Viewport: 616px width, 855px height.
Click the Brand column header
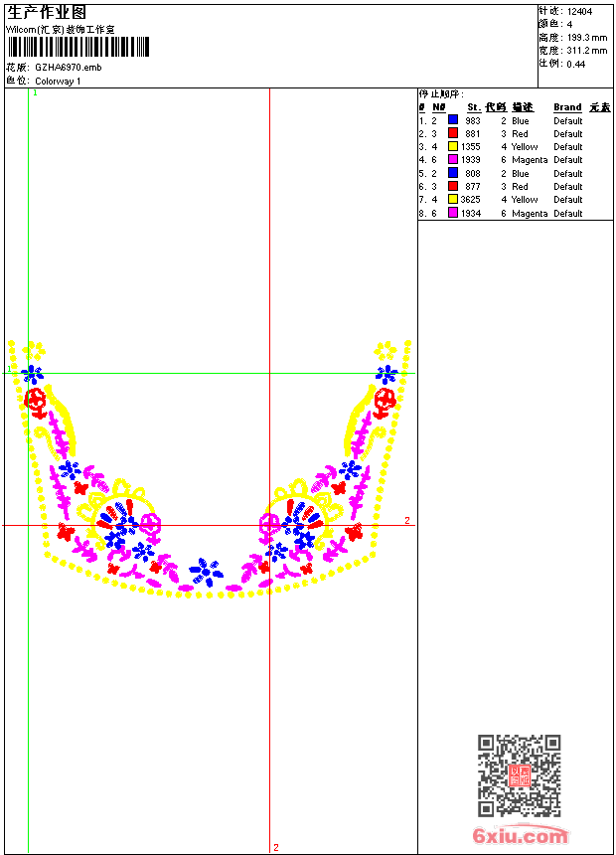click(567, 107)
